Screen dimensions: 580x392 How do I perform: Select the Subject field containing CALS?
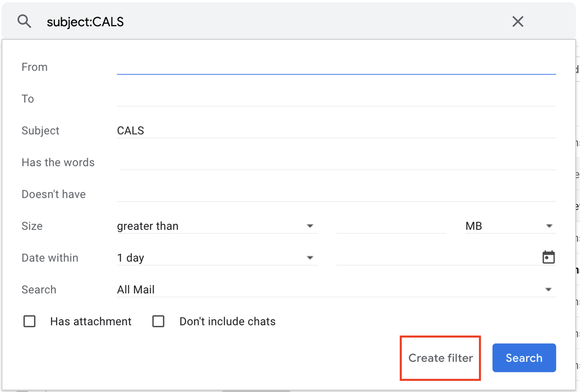click(x=336, y=130)
